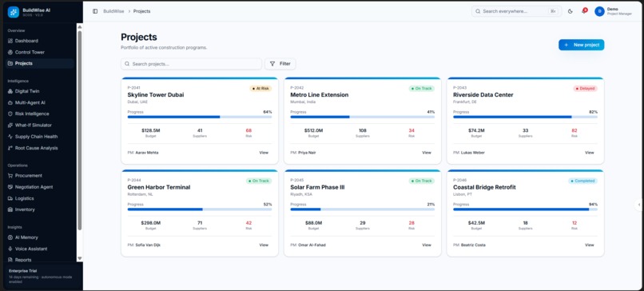The width and height of the screenshot is (644, 291).
Task: Open the notifications bell
Action: (x=583, y=11)
